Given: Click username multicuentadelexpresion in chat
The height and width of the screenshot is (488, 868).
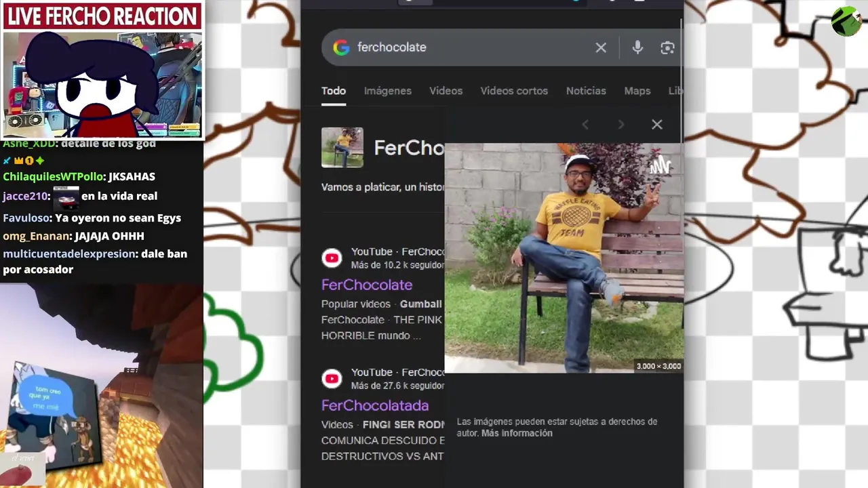Looking at the screenshot, I should (68, 253).
